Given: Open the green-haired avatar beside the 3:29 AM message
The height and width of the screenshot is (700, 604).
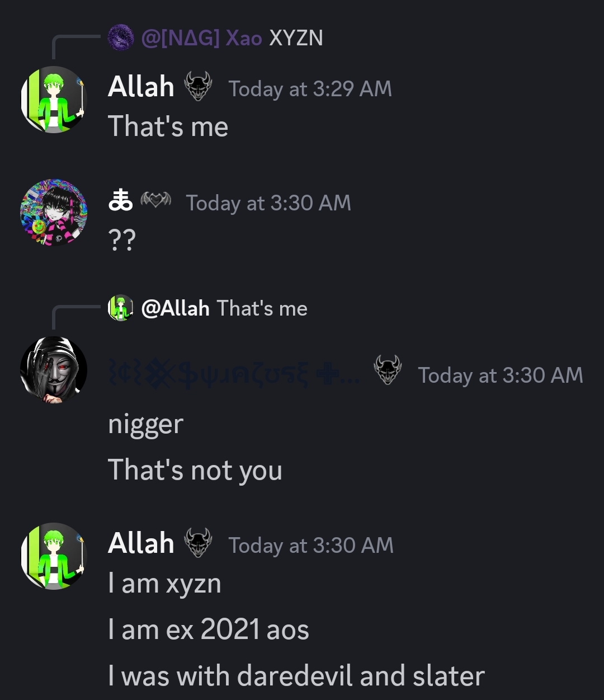Looking at the screenshot, I should (54, 100).
